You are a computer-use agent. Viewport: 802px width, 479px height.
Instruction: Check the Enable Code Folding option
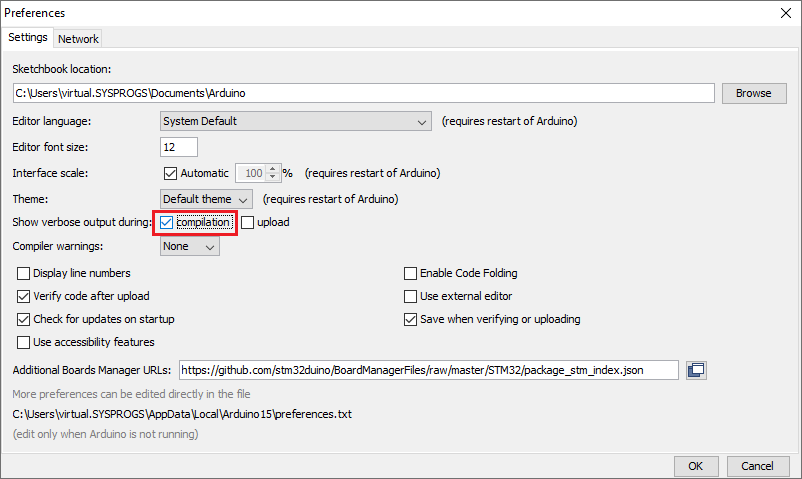coord(410,273)
